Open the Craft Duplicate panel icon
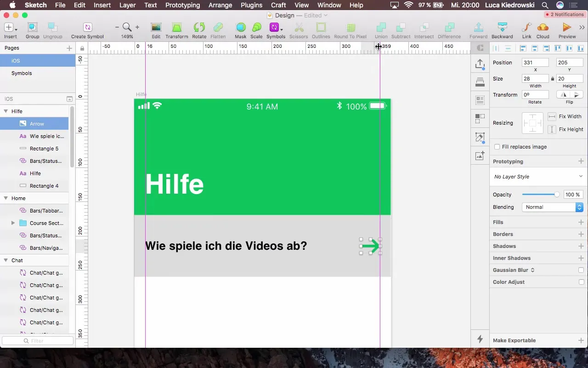588x368 pixels. 480,118
